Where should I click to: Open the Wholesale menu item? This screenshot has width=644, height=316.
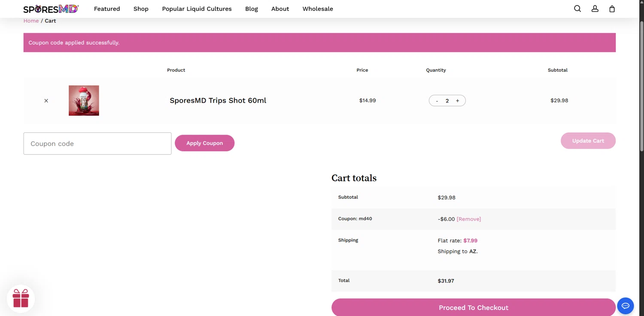(318, 9)
